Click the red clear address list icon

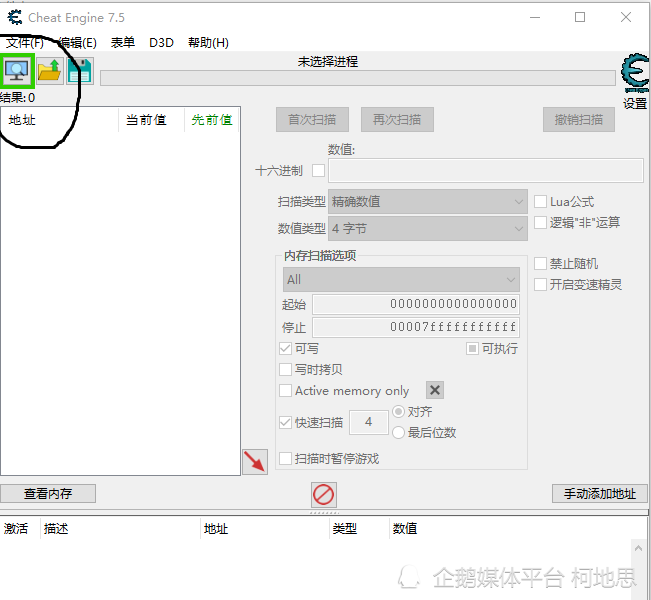[324, 494]
